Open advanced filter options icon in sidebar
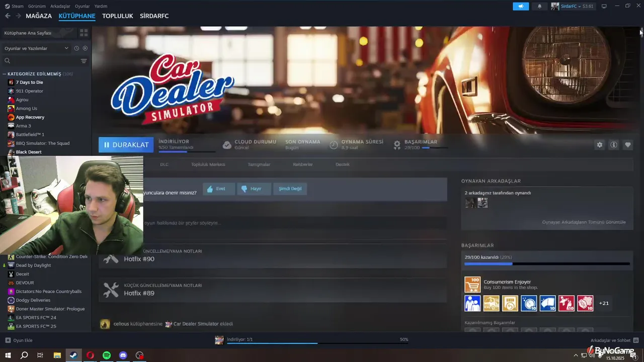Screen dimensions: 644x362 coord(84,61)
